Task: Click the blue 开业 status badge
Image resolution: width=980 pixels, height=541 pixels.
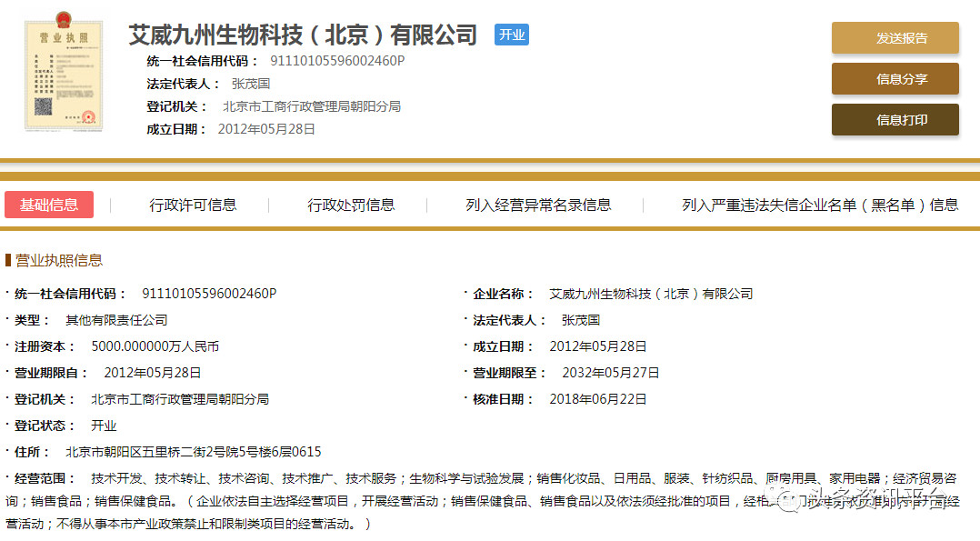Action: pos(512,35)
